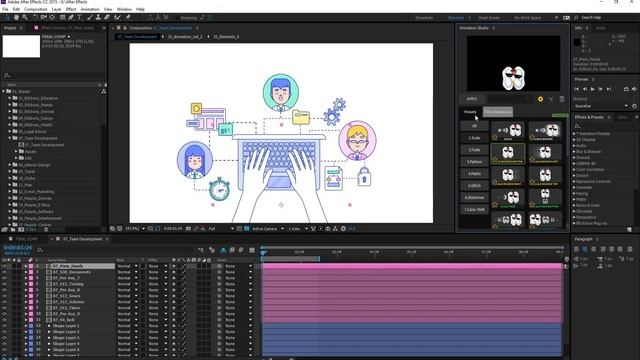Step to next frame in Preview panel

(x=600, y=89)
